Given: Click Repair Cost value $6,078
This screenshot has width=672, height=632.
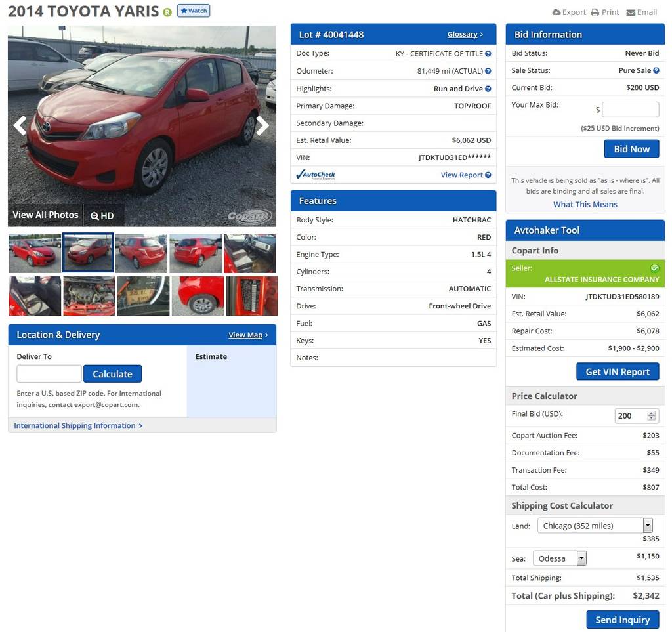Looking at the screenshot, I should (648, 331).
